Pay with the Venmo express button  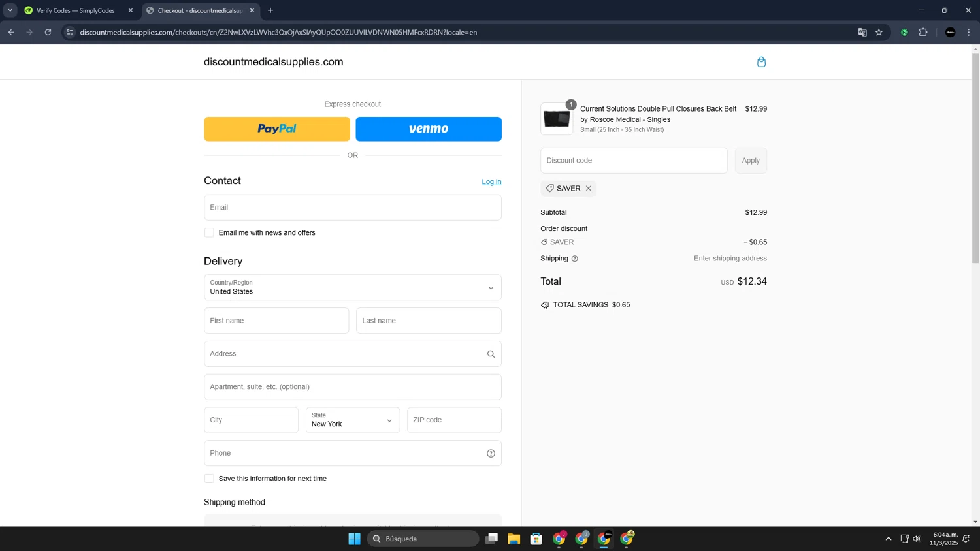[429, 129]
